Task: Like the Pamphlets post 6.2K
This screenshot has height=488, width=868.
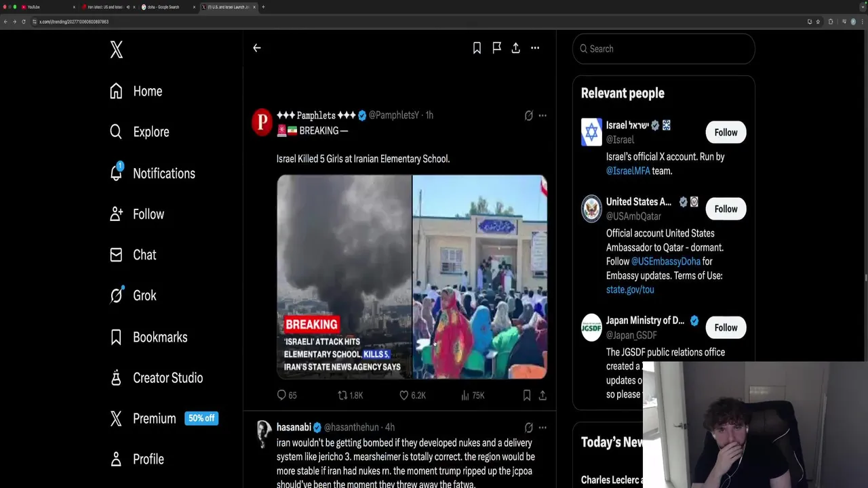Action: [412, 395]
